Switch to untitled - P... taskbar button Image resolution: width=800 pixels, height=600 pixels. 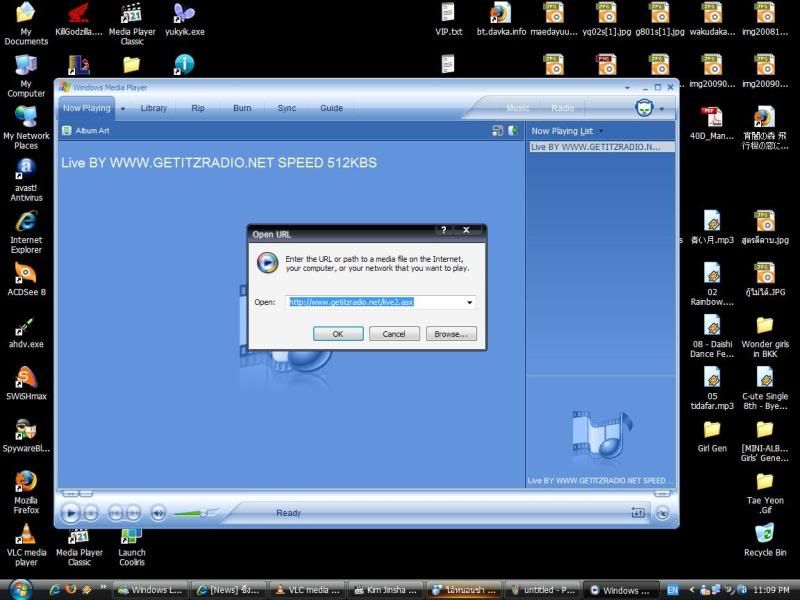point(543,590)
